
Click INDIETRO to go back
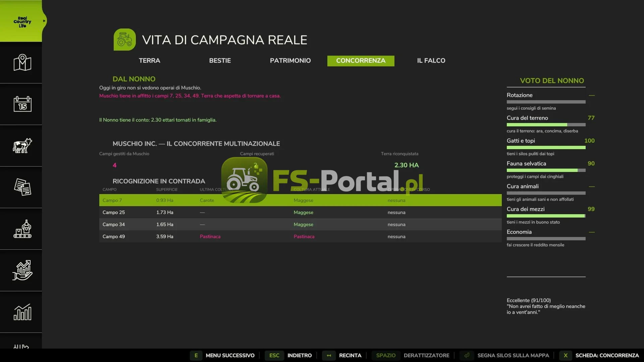(300, 355)
